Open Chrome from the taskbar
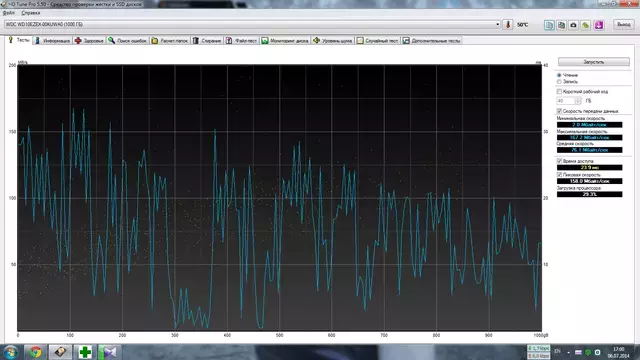The image size is (640, 360). pos(35,352)
